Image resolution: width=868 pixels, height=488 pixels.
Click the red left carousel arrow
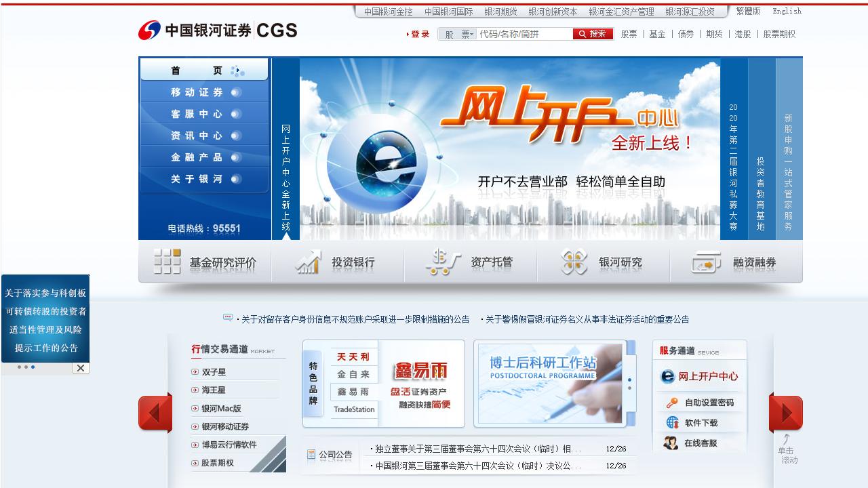155,413
